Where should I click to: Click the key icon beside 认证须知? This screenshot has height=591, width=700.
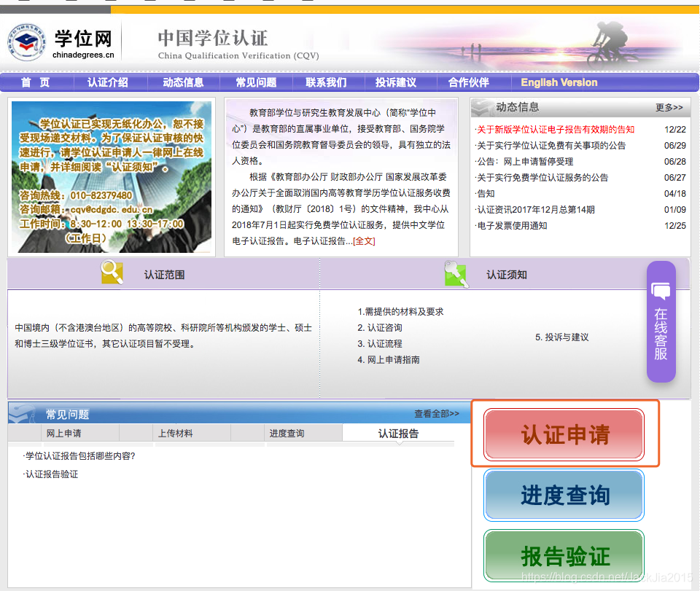[456, 274]
